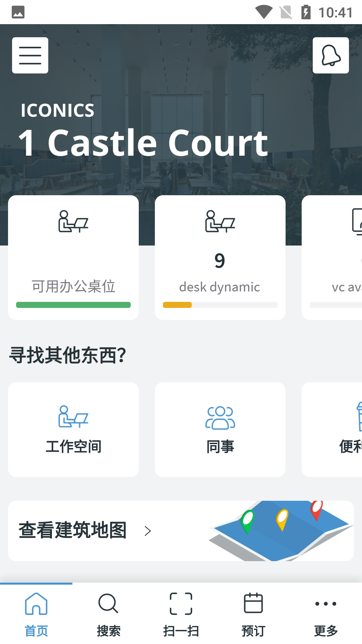
Task: Open the 同事 label
Action: (x=220, y=446)
